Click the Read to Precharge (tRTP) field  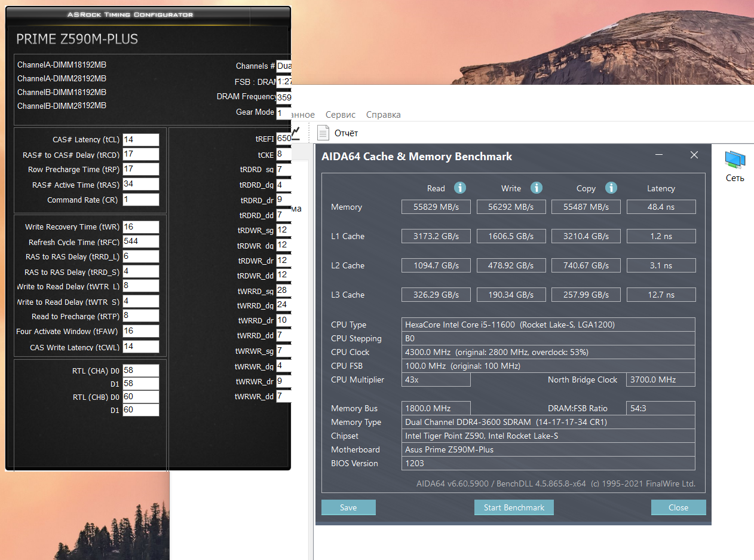[141, 316]
